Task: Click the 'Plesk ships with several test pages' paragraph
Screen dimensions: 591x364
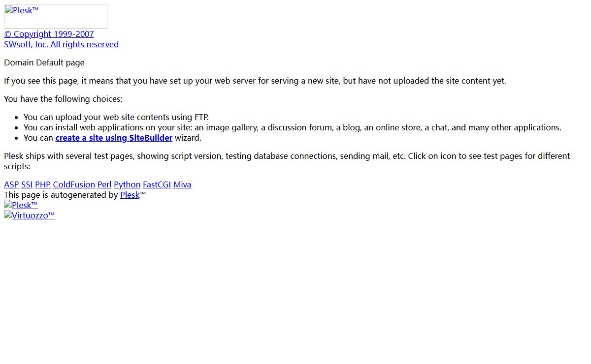Action: (x=287, y=161)
